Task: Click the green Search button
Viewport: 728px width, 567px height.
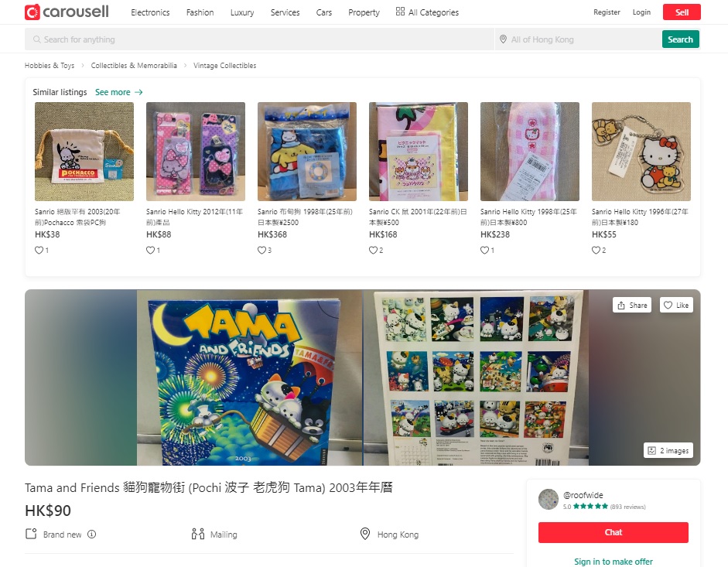Action: 680,39
